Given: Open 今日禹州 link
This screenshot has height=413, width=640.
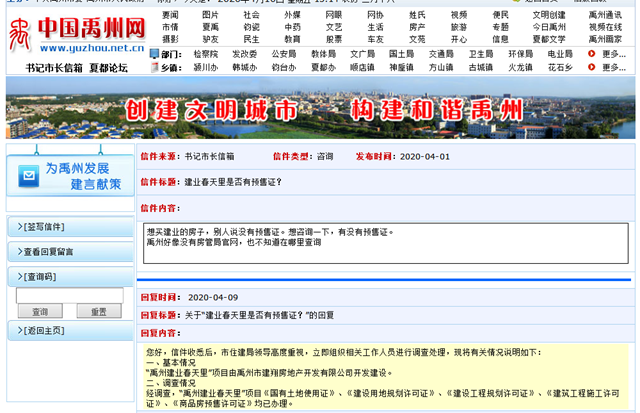Looking at the screenshot, I should coord(549,27).
